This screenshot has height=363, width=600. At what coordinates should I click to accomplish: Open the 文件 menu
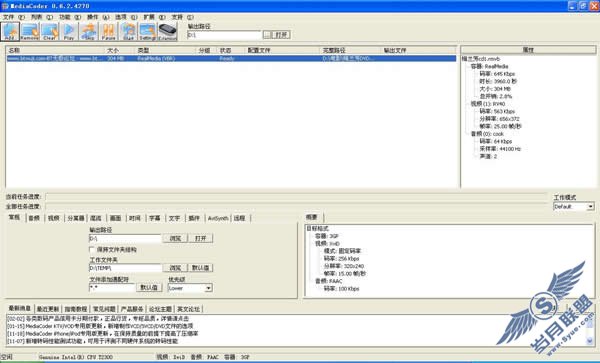coord(13,17)
